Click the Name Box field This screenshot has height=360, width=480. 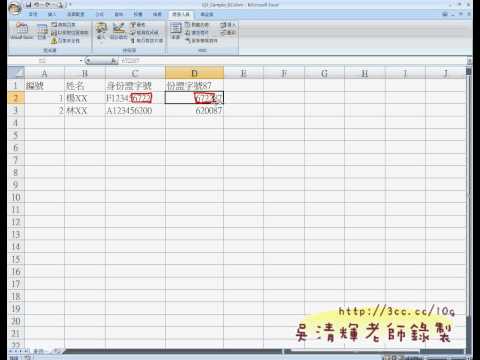coord(43,61)
